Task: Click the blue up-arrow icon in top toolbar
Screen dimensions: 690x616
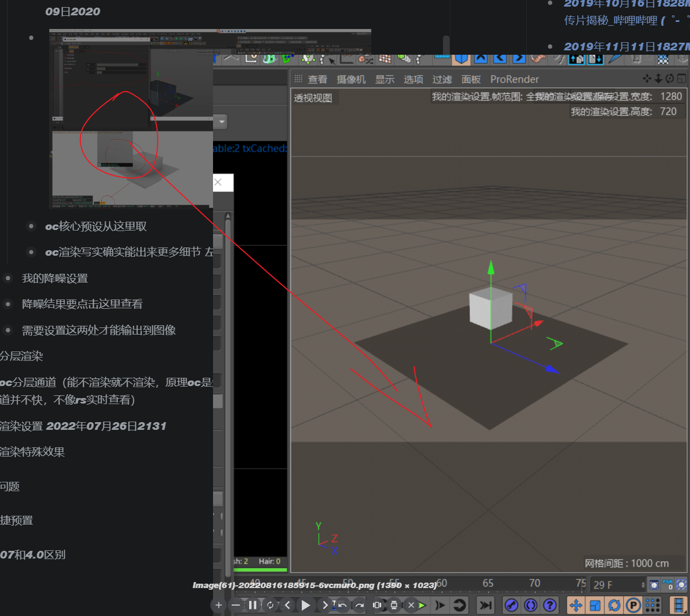Action: 481,59
